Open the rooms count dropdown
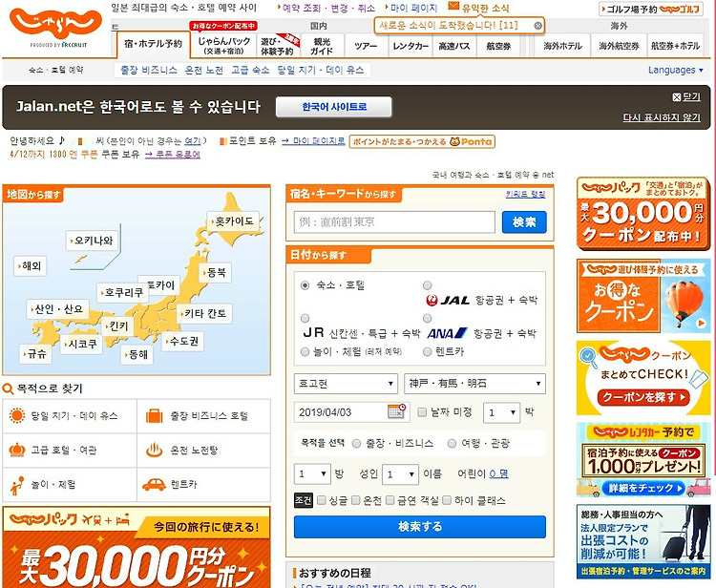 click(x=312, y=474)
